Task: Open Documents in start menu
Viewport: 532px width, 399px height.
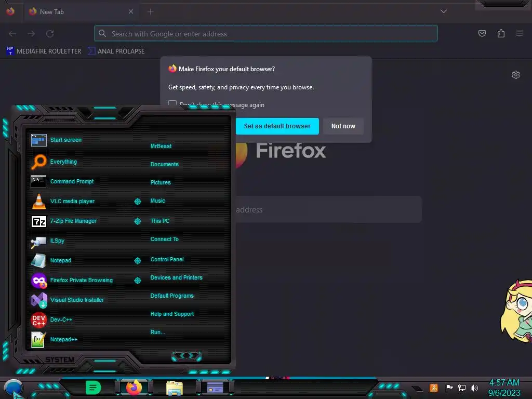Action: pyautogui.click(x=165, y=164)
